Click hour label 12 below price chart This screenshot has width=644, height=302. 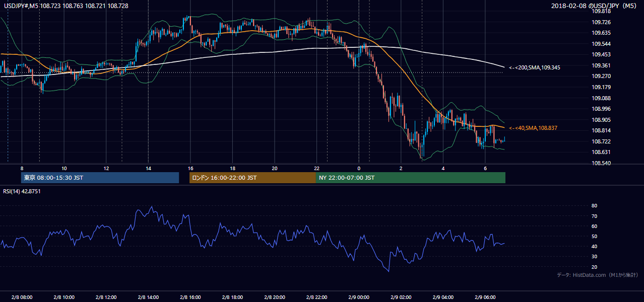(106, 168)
